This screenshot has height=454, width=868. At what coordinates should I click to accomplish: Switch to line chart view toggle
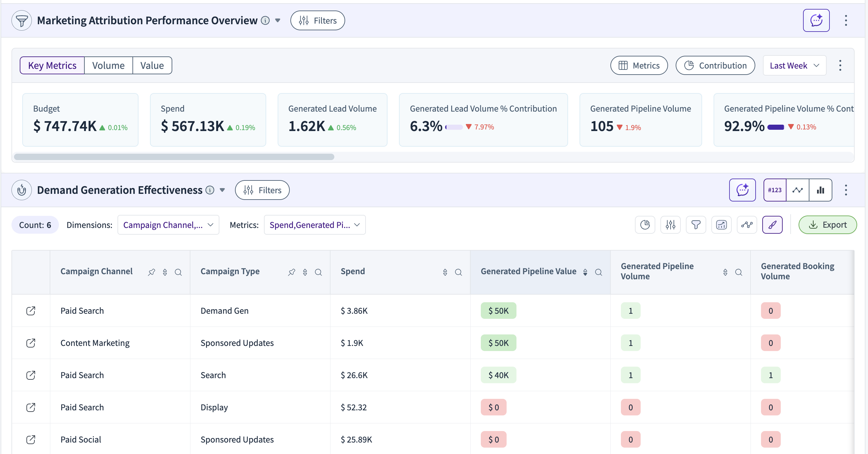click(797, 190)
